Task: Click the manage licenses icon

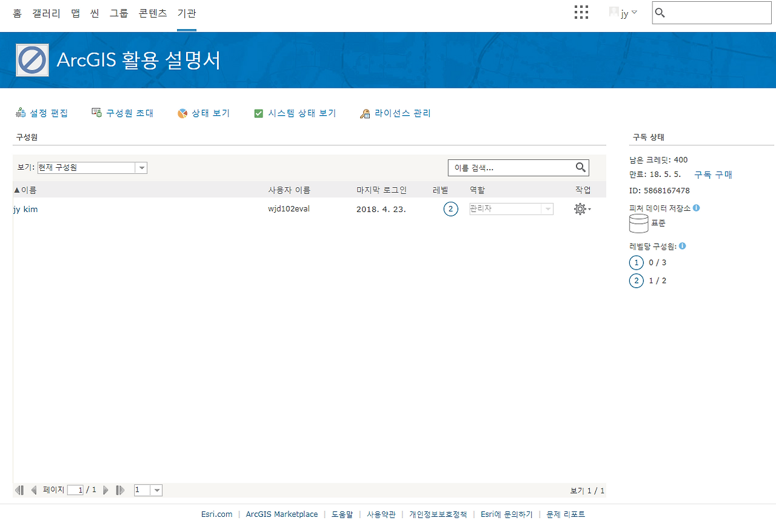Action: pyautogui.click(x=365, y=113)
